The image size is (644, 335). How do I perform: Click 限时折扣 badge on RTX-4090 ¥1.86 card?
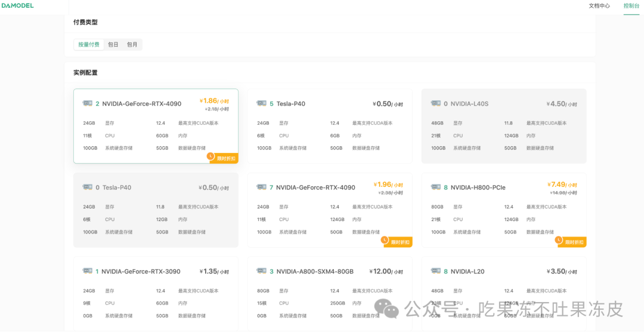pyautogui.click(x=222, y=158)
